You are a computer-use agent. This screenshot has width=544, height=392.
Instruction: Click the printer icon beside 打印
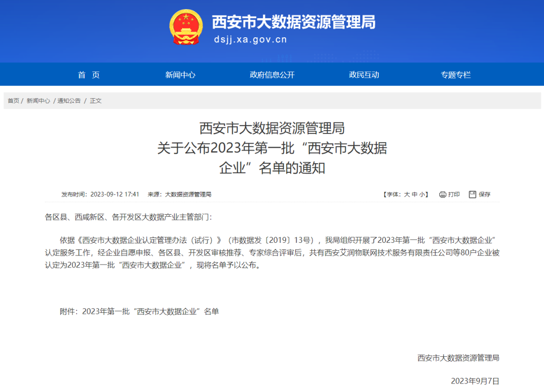click(443, 194)
